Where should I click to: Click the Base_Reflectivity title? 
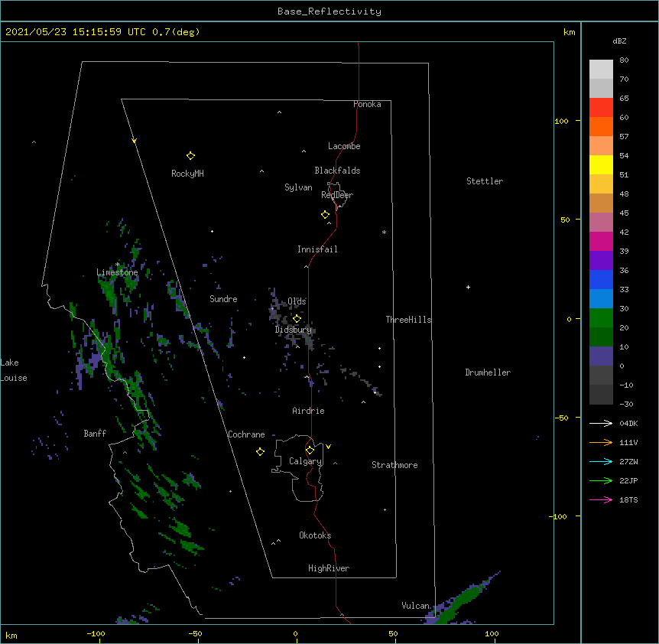coord(329,11)
